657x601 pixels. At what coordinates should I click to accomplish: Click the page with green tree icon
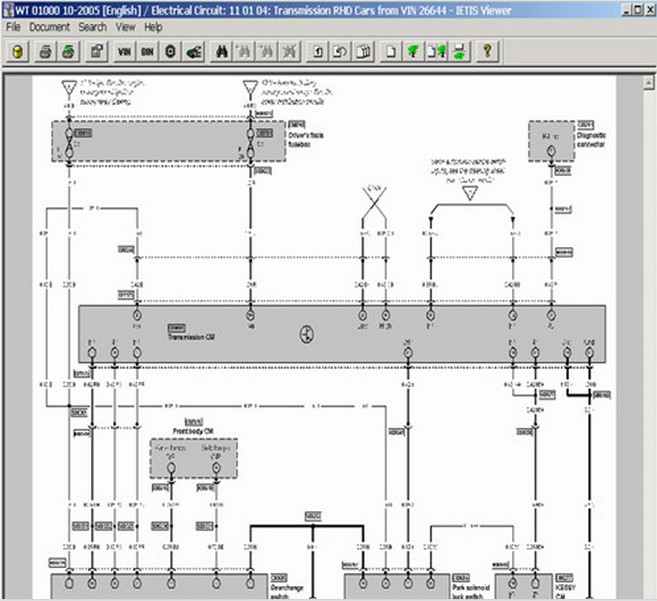(436, 52)
